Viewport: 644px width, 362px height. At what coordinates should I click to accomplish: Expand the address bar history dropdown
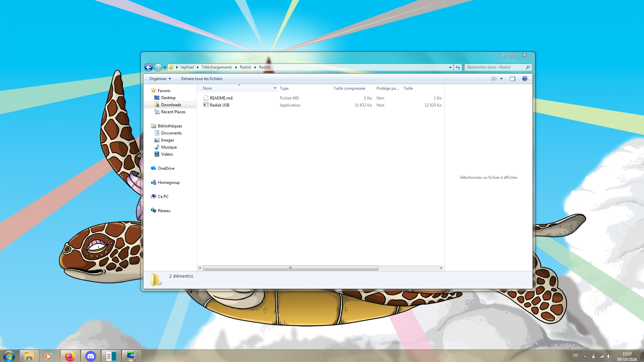(x=450, y=68)
